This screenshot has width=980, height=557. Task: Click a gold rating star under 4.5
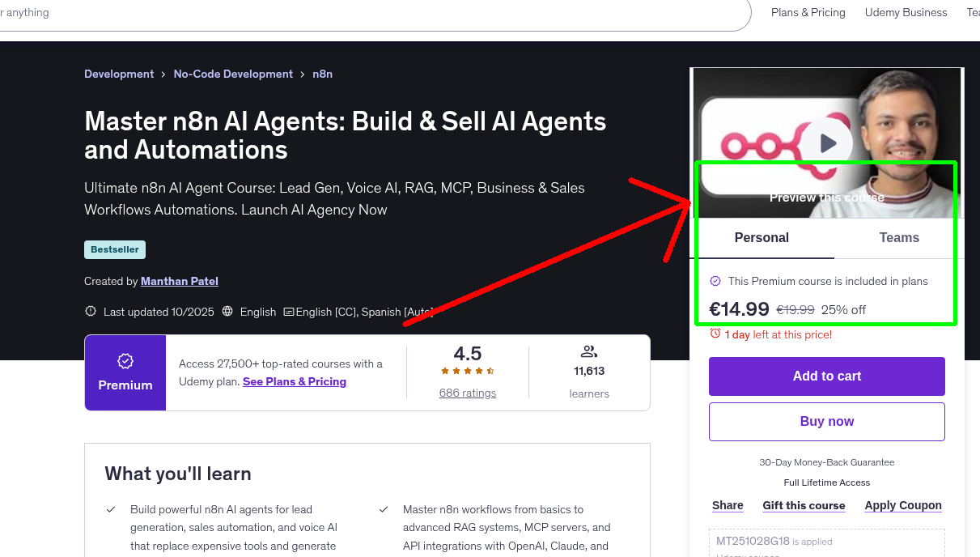[467, 369]
